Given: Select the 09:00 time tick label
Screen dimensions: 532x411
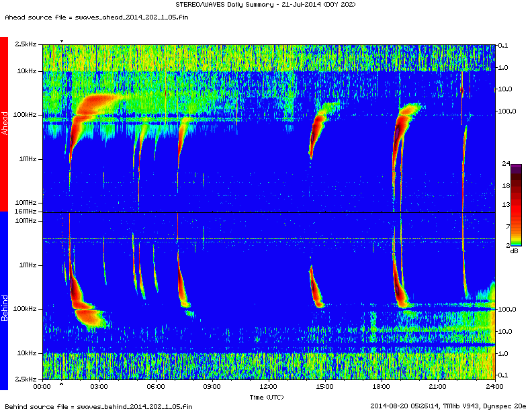Looking at the screenshot, I should pos(212,387).
